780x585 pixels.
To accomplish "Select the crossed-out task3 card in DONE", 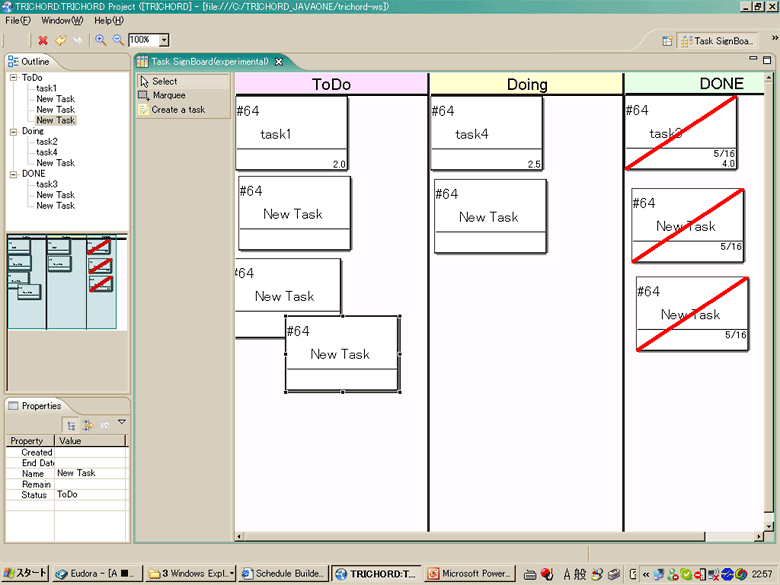I will click(681, 133).
